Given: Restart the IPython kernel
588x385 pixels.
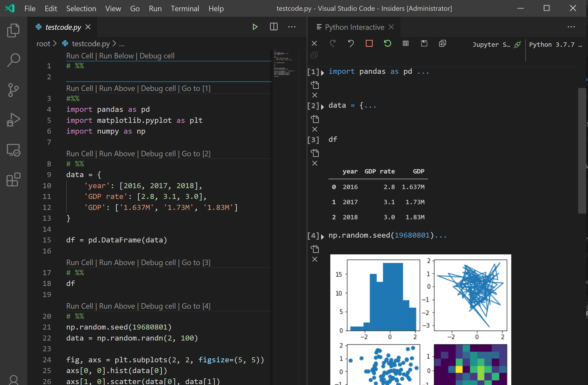Looking at the screenshot, I should [387, 44].
